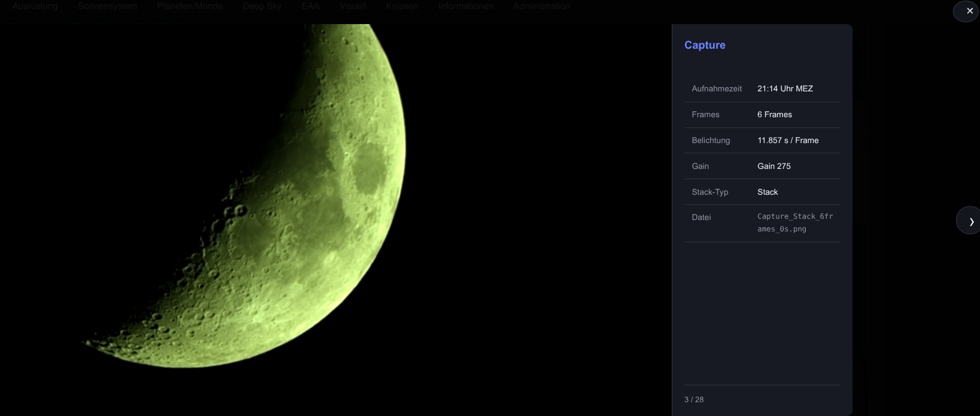Select the 21:14 Uhr MEZ capture time value
This screenshot has height=416, width=980.
[x=785, y=88]
